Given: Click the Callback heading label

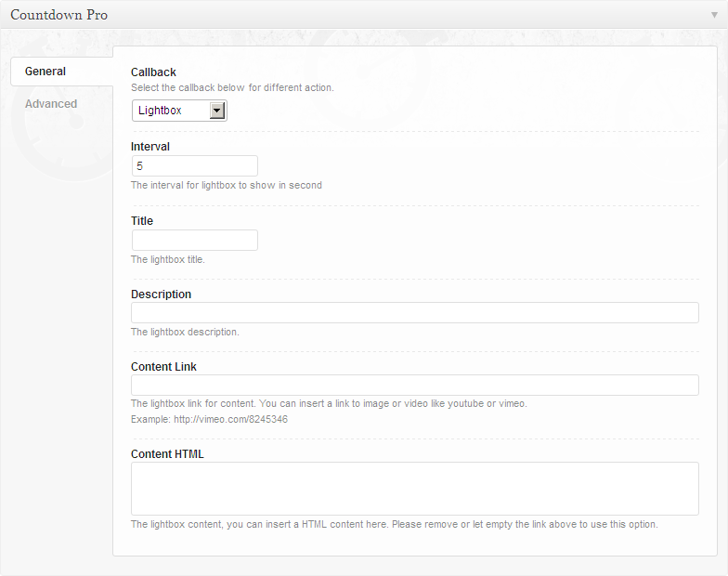Looking at the screenshot, I should pyautogui.click(x=153, y=72).
